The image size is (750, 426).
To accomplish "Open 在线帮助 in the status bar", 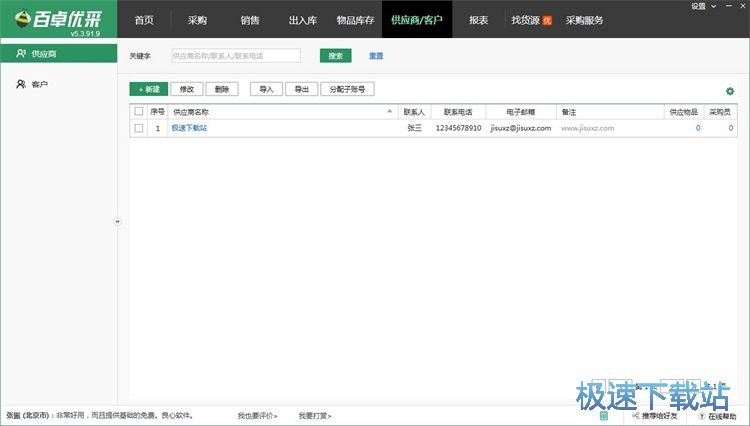I will [722, 416].
